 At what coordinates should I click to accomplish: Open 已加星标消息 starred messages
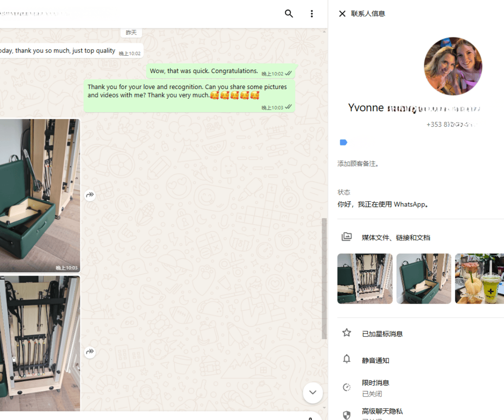click(382, 334)
